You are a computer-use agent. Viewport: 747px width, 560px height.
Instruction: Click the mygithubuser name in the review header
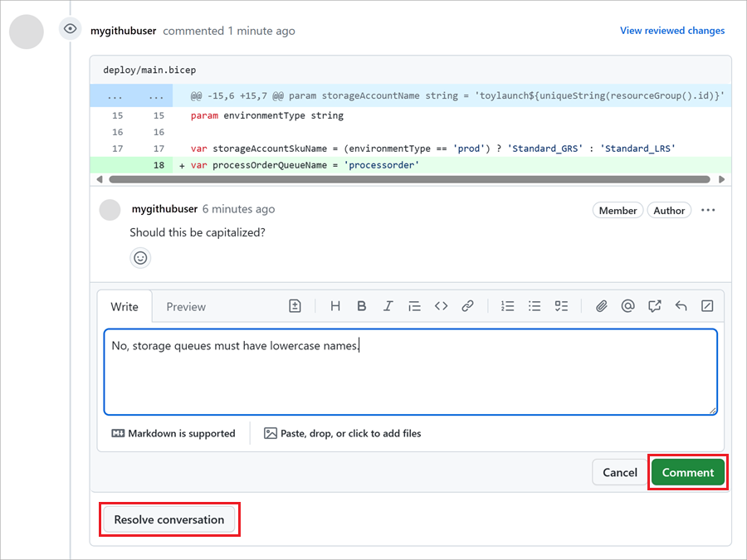click(x=124, y=31)
